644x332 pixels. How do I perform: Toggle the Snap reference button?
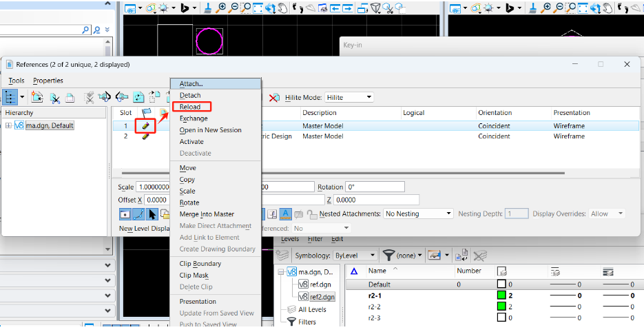coord(140,214)
